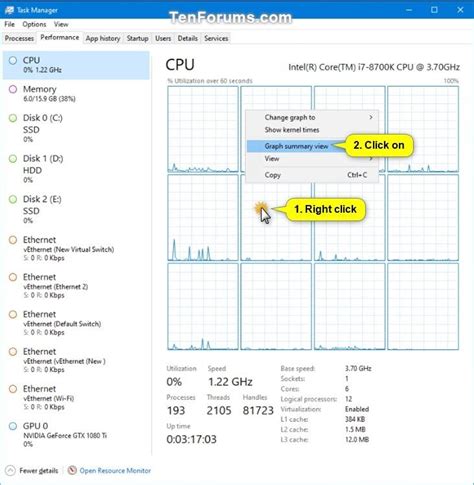The width and height of the screenshot is (474, 485).
Task: Click the Memory circle icon
Action: [x=13, y=89]
